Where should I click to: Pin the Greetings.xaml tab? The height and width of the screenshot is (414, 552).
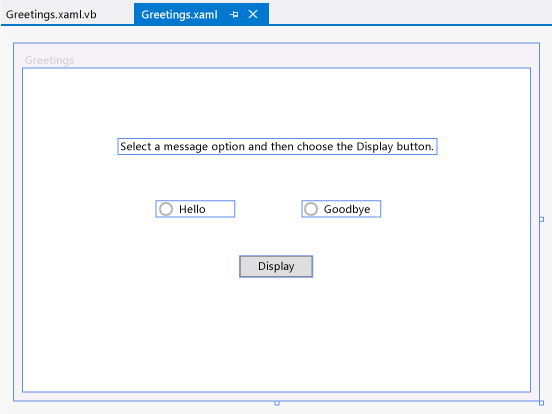point(234,14)
